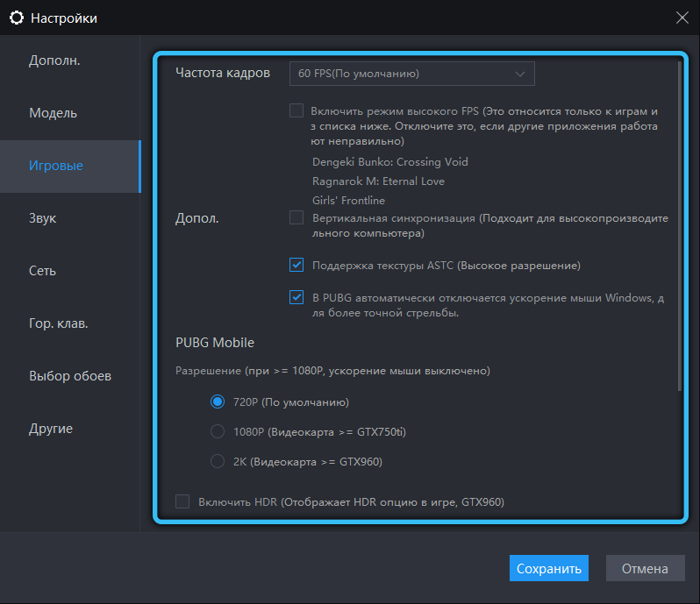Enable the Включить HDR checkbox

[182, 501]
